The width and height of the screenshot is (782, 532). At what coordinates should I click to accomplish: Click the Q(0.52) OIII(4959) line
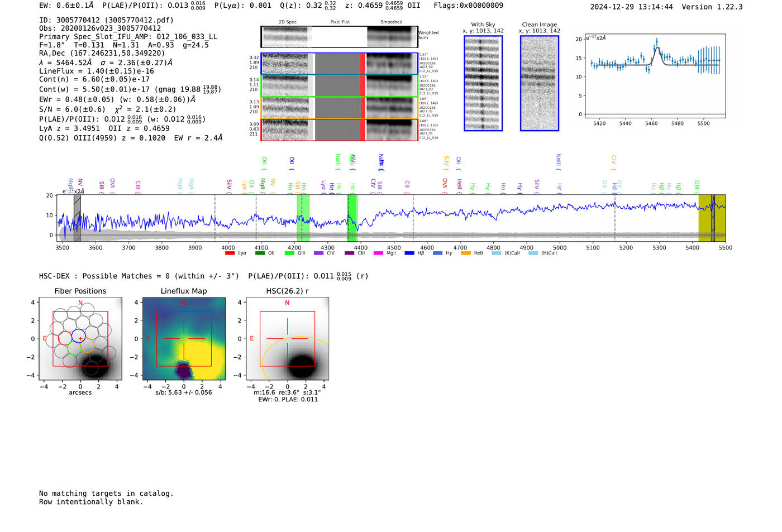point(131,138)
